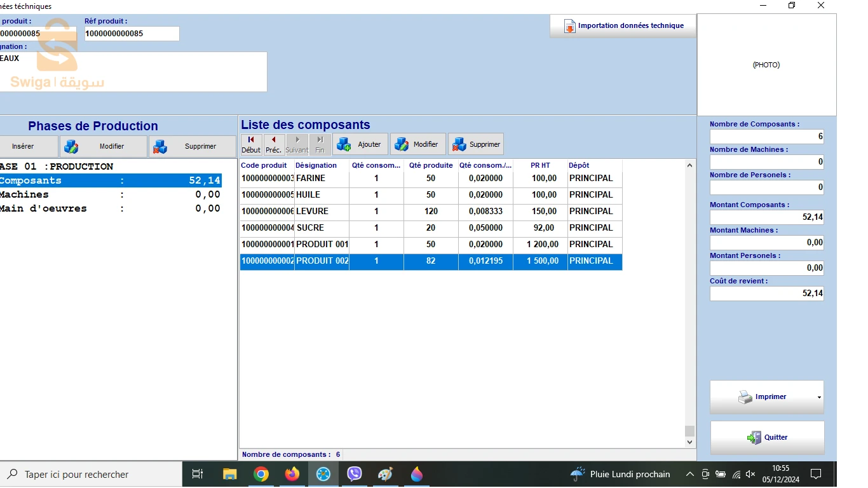This screenshot has width=868, height=488.
Task: Click the Qté produite column header
Action: coord(431,165)
